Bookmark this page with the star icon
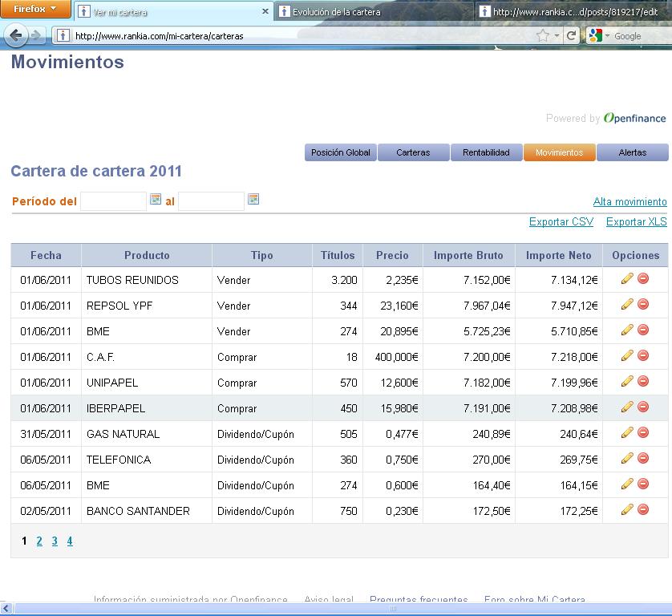This screenshot has height=616, width=672. coord(543,35)
